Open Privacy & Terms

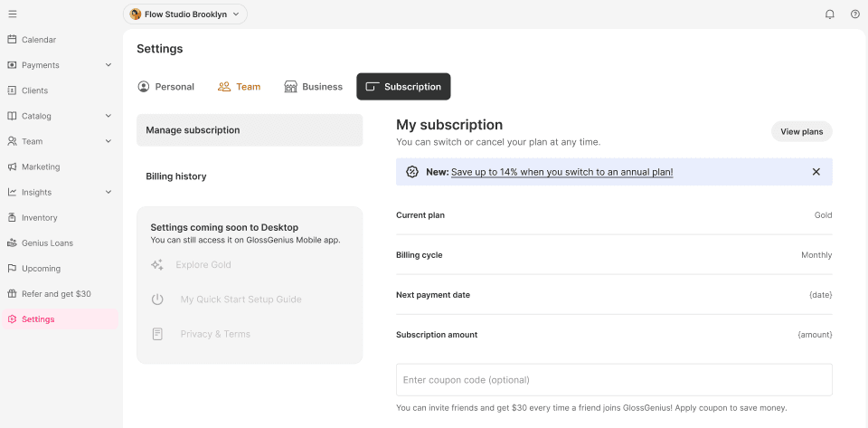pyautogui.click(x=215, y=334)
